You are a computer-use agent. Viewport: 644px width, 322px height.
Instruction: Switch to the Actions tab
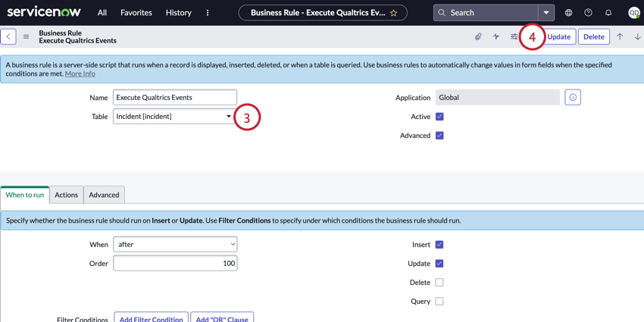(x=66, y=195)
